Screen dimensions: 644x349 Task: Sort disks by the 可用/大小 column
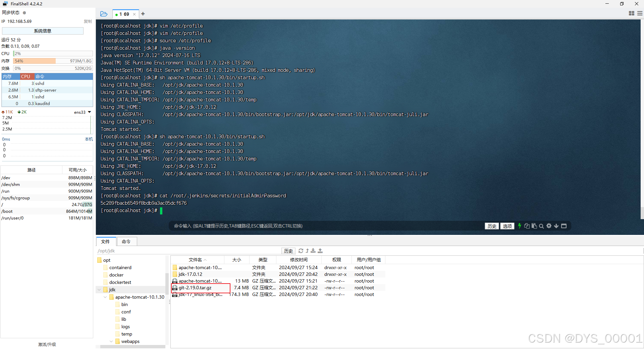pos(77,170)
